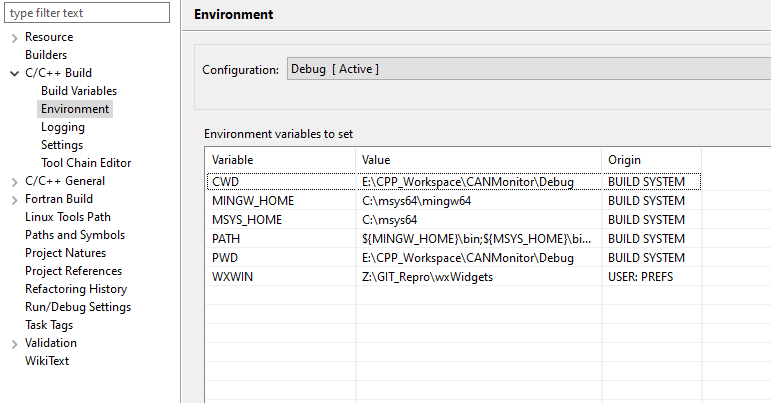Expand the Validation node
771x403 pixels.
[14, 344]
